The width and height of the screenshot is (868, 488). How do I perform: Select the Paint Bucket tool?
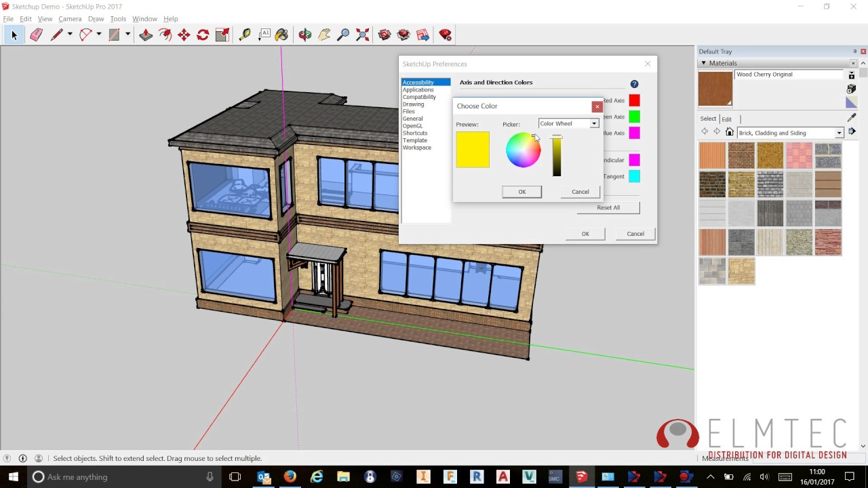point(281,34)
